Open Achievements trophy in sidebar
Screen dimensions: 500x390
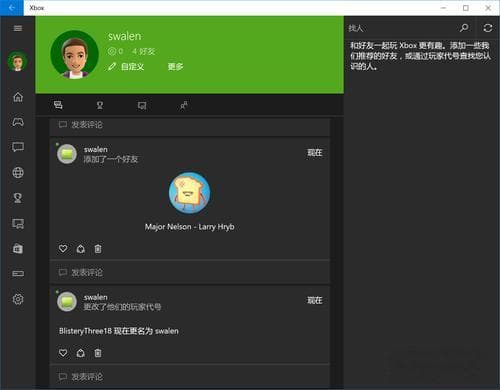pos(18,198)
